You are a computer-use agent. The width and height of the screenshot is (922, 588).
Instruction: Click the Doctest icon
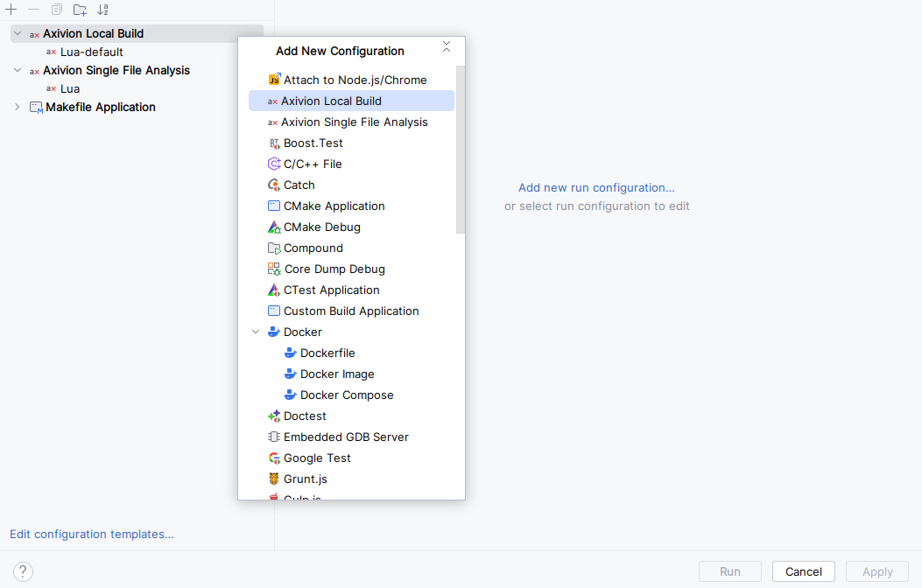[x=274, y=416]
